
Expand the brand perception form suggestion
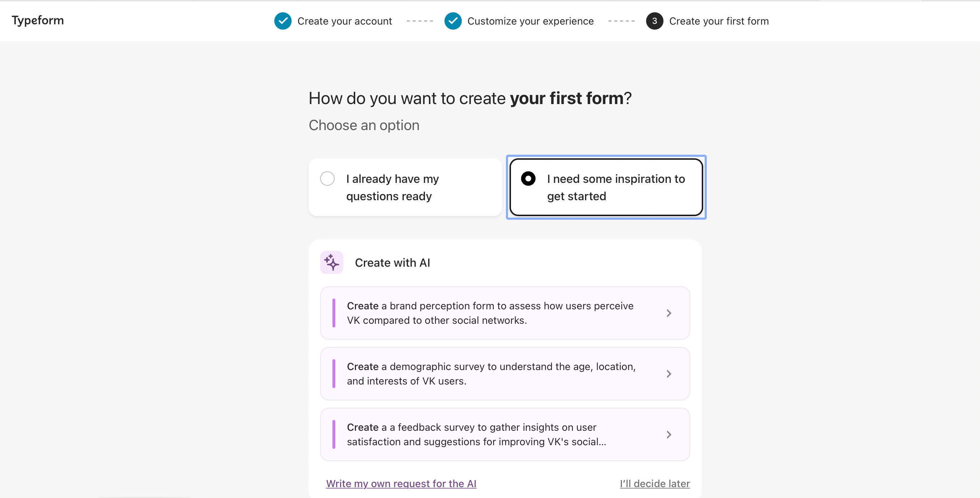pyautogui.click(x=669, y=313)
